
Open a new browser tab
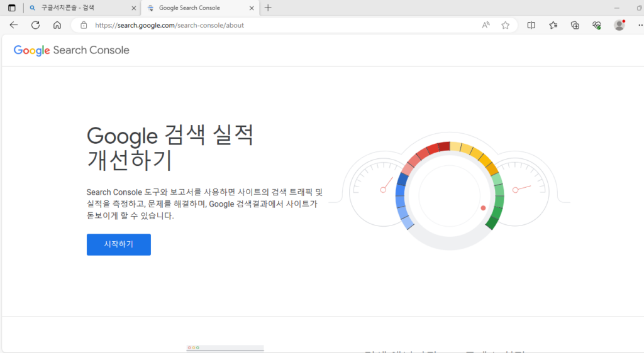click(x=268, y=8)
